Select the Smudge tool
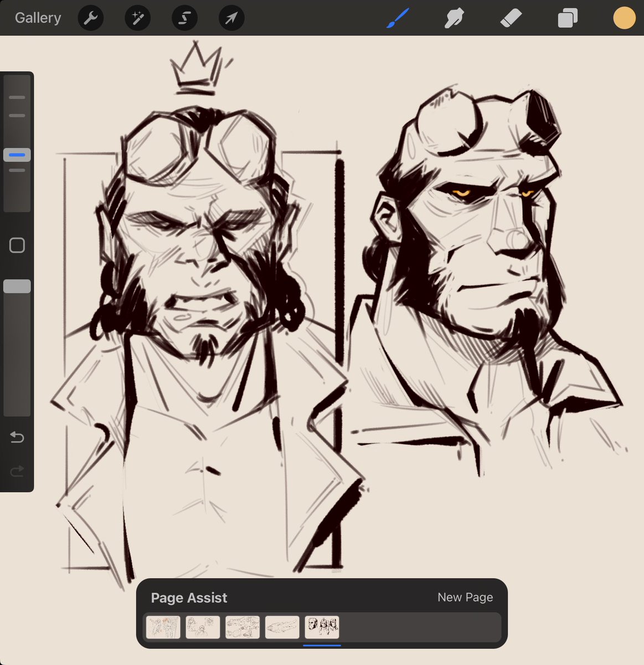Viewport: 644px width, 665px height. (x=454, y=18)
